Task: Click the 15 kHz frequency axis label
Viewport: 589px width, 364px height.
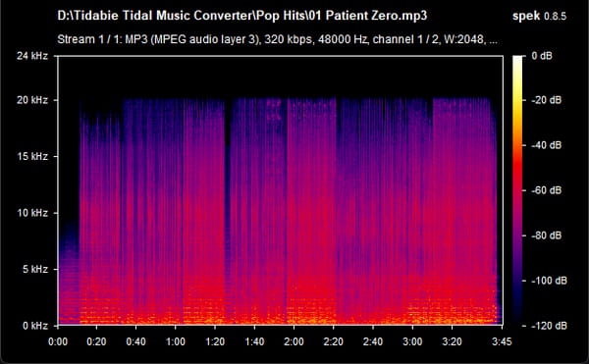Action: [32, 156]
